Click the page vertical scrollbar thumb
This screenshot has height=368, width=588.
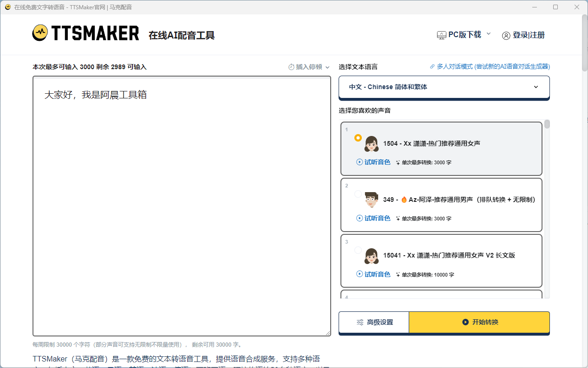pyautogui.click(x=585, y=43)
